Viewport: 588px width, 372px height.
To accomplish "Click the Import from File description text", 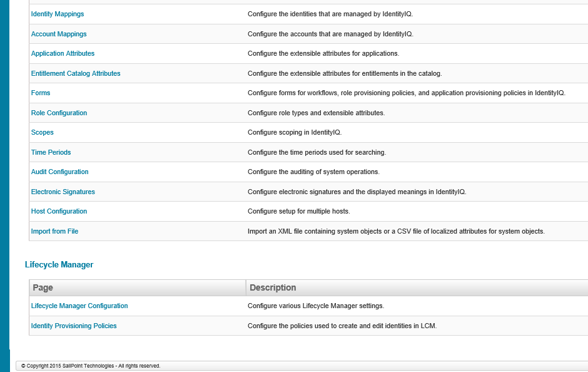I will pyautogui.click(x=396, y=231).
